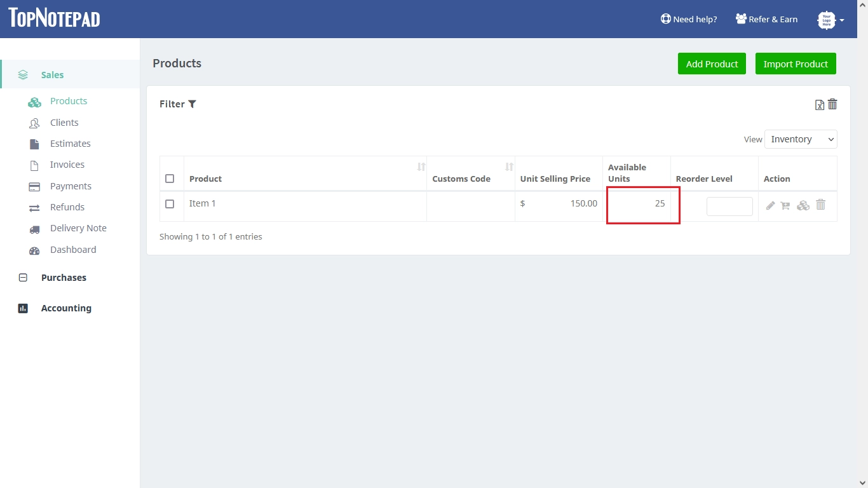Tick the select-all checkbox in table header
The image size is (868, 488).
click(x=170, y=179)
